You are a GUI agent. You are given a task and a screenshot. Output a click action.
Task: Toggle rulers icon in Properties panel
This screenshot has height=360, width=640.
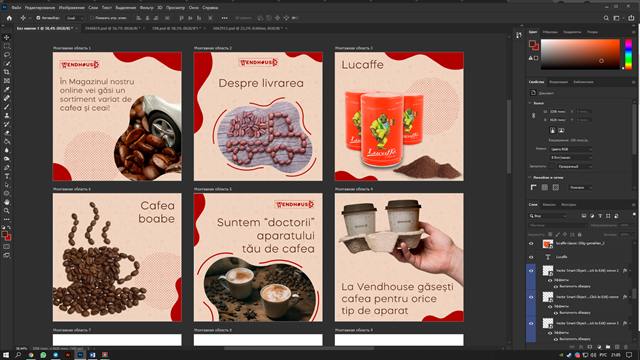point(533,187)
